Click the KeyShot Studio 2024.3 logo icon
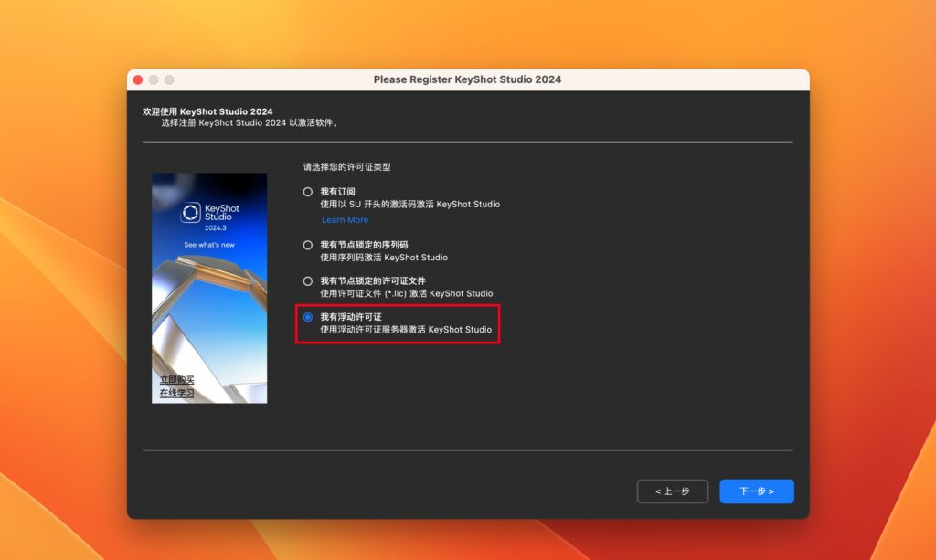The height and width of the screenshot is (560, 936). (192, 212)
